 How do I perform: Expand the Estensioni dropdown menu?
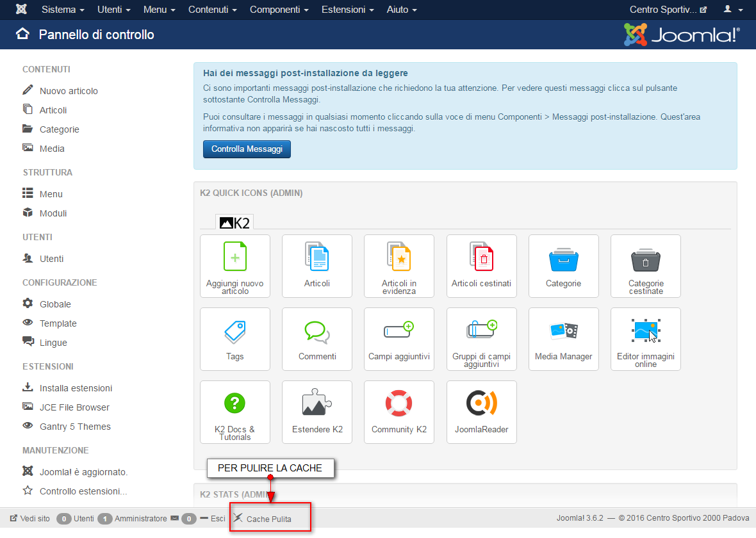348,10
